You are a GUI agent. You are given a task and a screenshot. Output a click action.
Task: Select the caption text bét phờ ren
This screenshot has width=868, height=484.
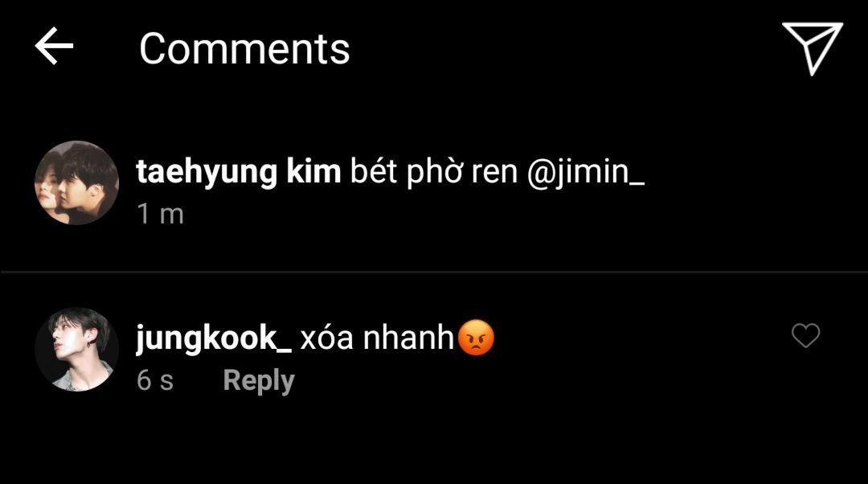pyautogui.click(x=433, y=172)
